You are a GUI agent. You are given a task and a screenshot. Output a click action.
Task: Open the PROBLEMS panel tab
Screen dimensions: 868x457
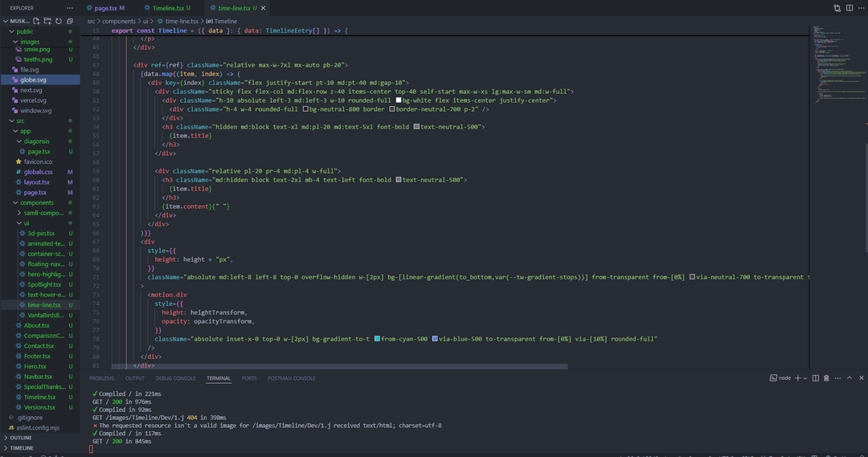tap(102, 378)
